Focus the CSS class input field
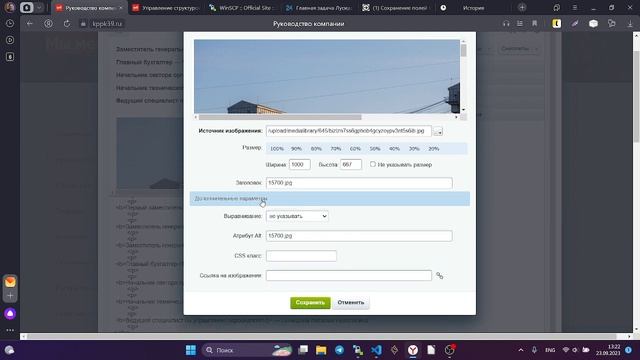Screen dimensions: 640x360 [x=301, y=256]
